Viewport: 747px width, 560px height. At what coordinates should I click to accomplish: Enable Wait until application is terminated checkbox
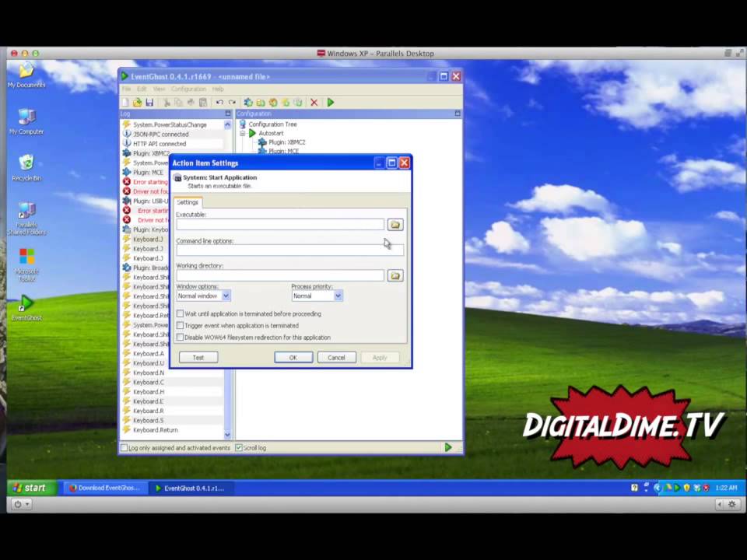180,313
